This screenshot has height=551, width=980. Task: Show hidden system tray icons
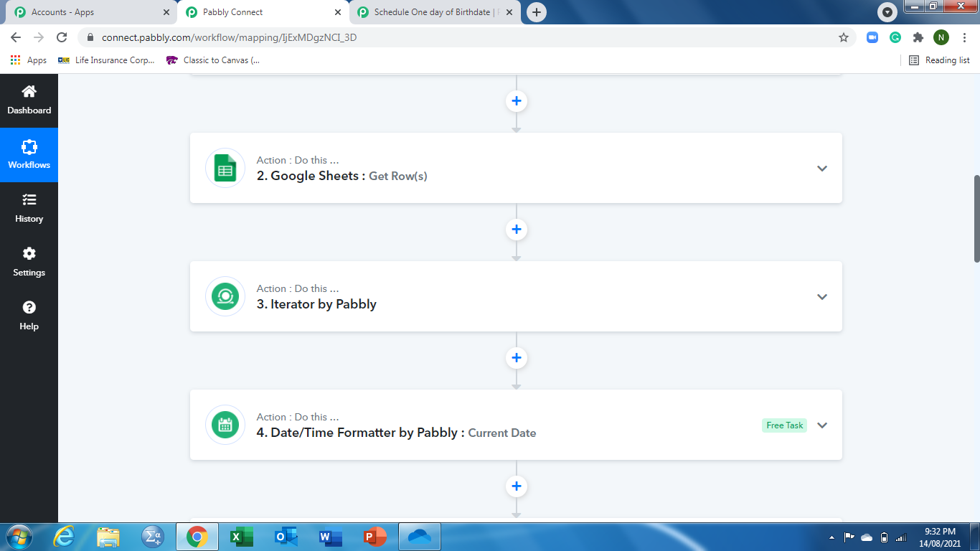pos(832,537)
